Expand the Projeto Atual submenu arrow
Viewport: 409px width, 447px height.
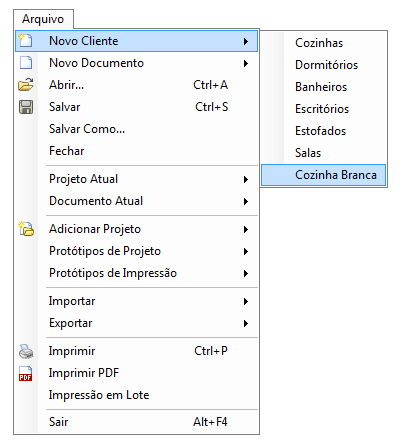point(246,179)
